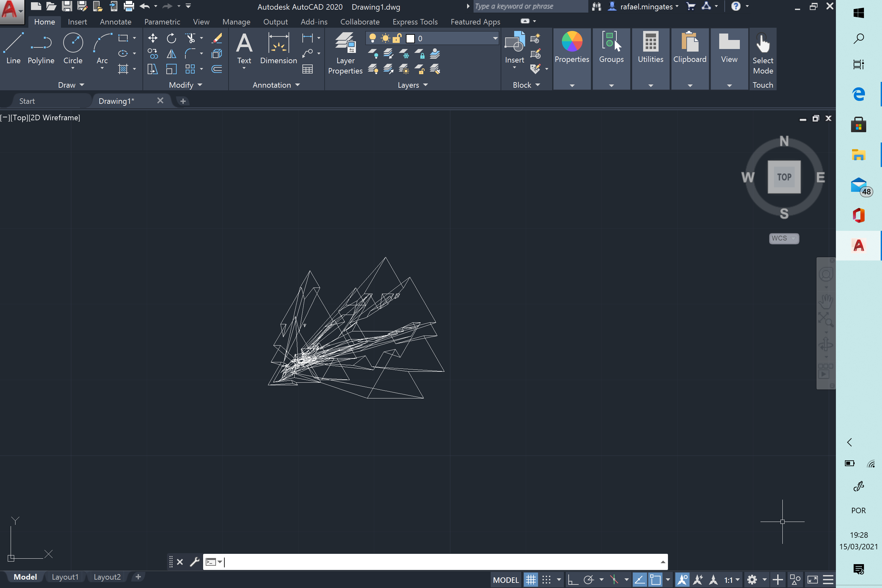Screen dimensions: 882x588
Task: Click the Scale tool
Action: 171,69
